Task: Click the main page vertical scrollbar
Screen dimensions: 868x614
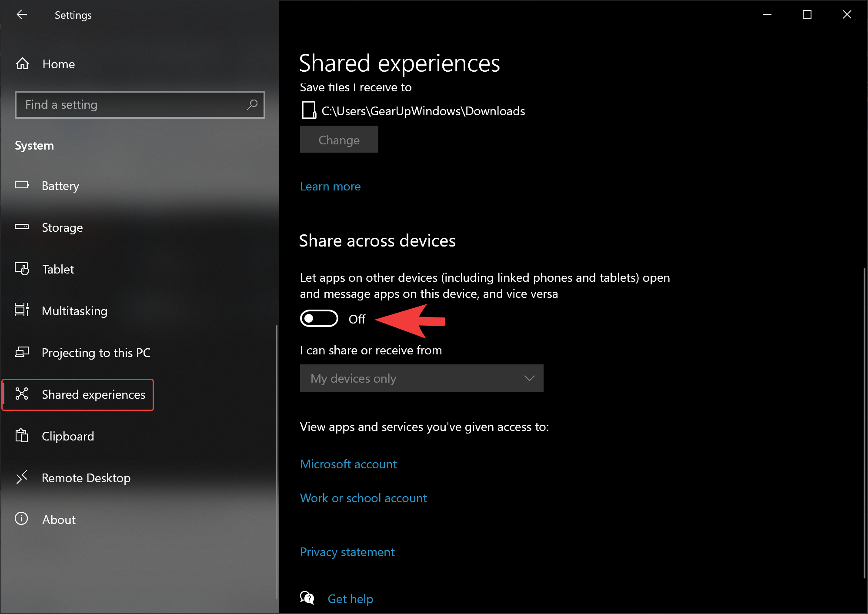Action: click(864, 423)
